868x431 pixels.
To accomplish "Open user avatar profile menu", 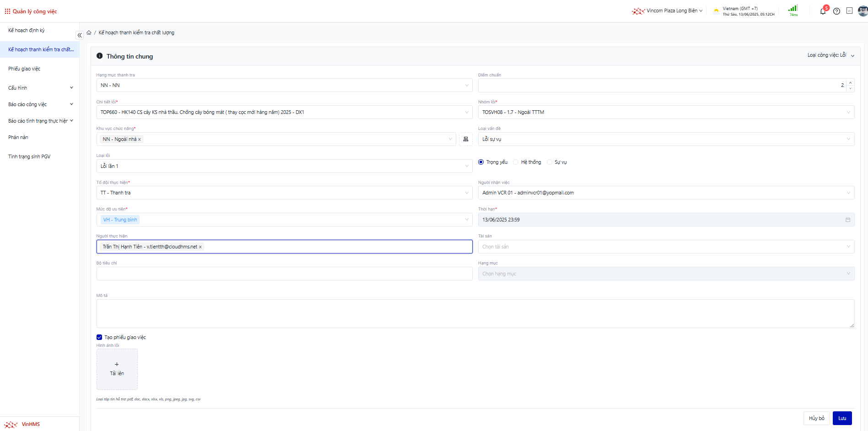I will pyautogui.click(x=863, y=11).
